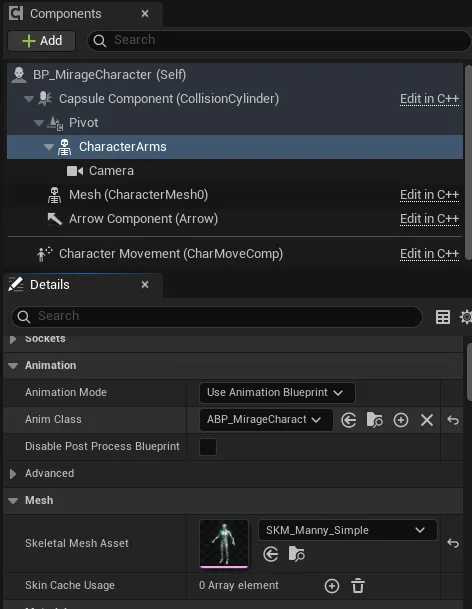The width and height of the screenshot is (472, 609).
Task: Collapse the Capsule Component tree node
Action: pyautogui.click(x=29, y=99)
